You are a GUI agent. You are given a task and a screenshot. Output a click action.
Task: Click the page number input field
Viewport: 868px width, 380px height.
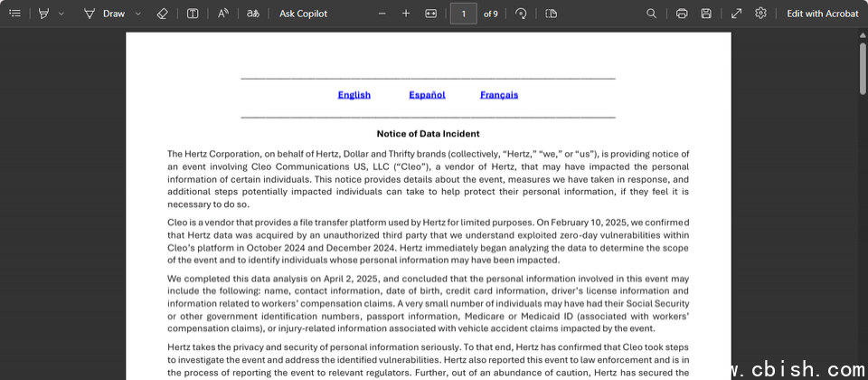click(463, 14)
